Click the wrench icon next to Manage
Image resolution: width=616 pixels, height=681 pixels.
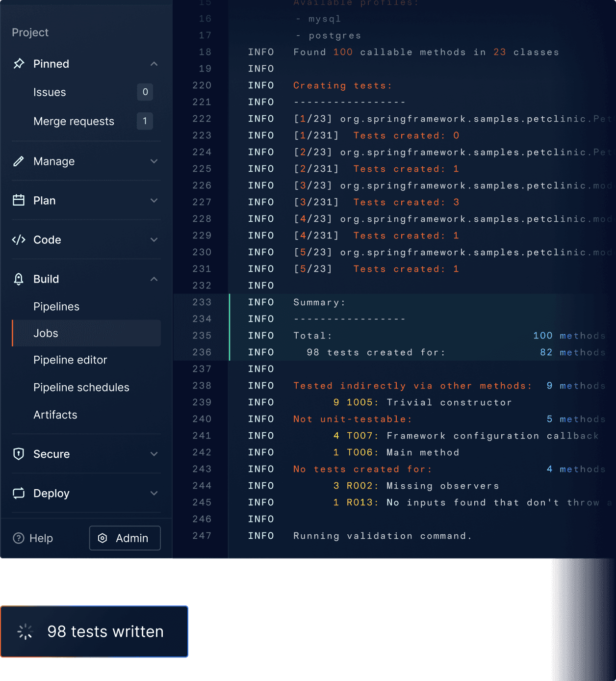tap(19, 161)
